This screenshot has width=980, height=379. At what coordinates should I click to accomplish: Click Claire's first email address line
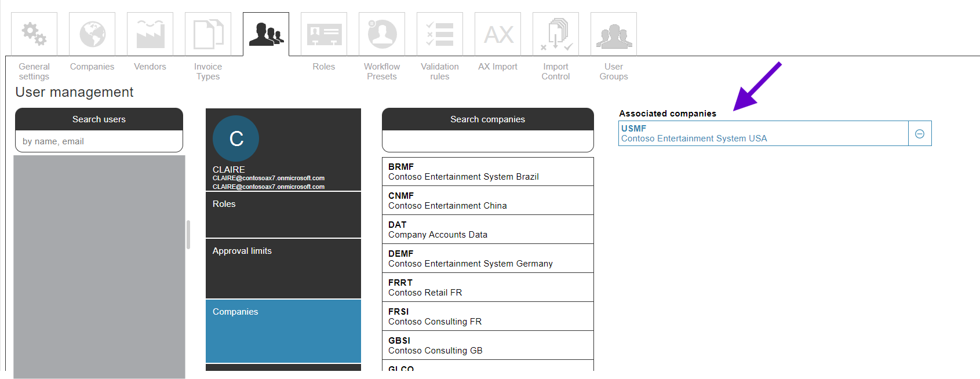[268, 178]
